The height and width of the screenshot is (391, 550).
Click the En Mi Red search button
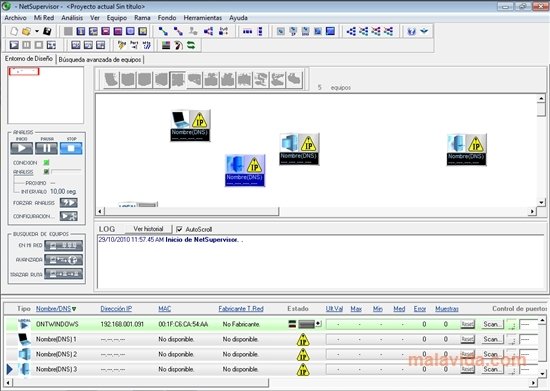tap(63, 245)
